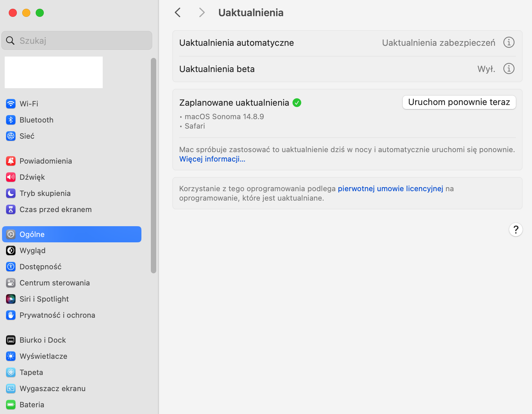Click the Wi-Fi icon in sidebar
This screenshot has height=414, width=532.
11,104
